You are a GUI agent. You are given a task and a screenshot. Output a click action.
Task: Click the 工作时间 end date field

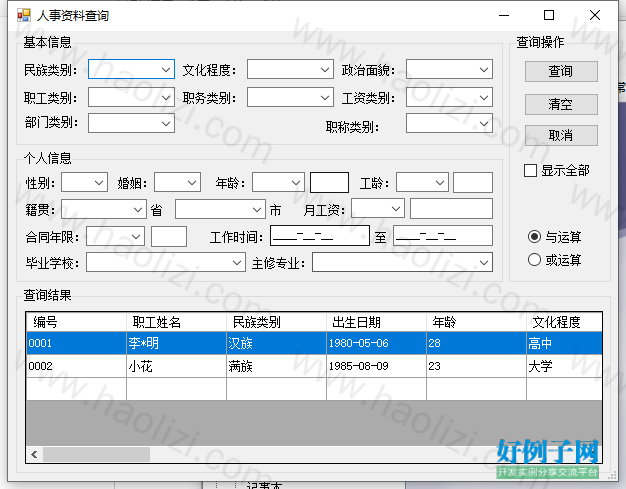pyautogui.click(x=443, y=236)
